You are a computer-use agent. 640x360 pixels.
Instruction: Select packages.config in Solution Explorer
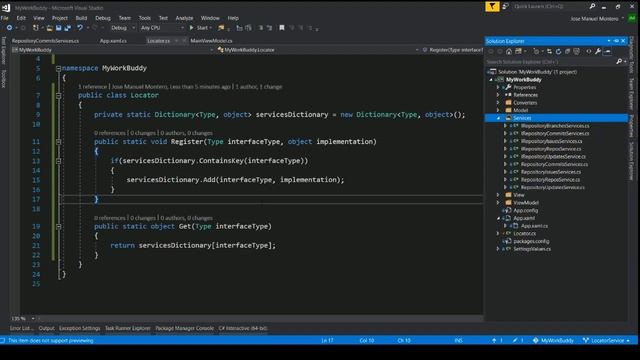click(x=531, y=241)
